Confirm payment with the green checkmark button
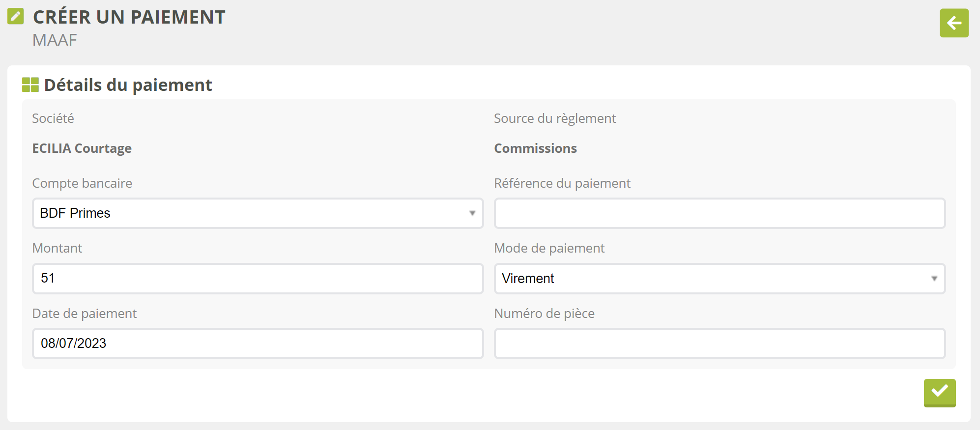The image size is (980, 430). pyautogui.click(x=939, y=392)
